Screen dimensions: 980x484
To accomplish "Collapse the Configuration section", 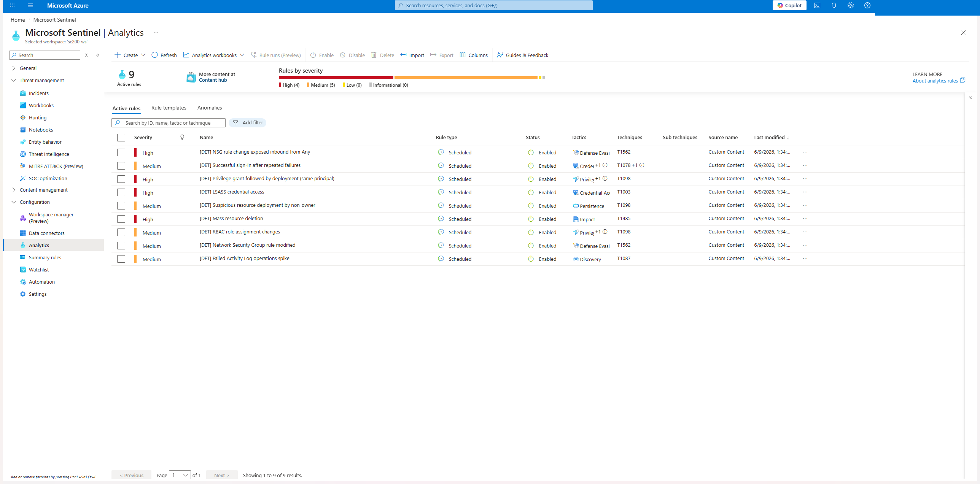I will (14, 202).
